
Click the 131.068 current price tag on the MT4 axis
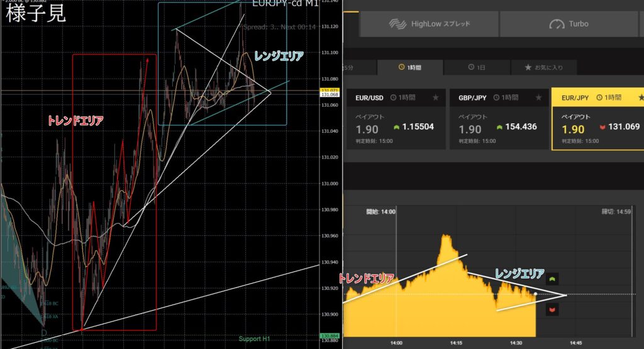(330, 94)
